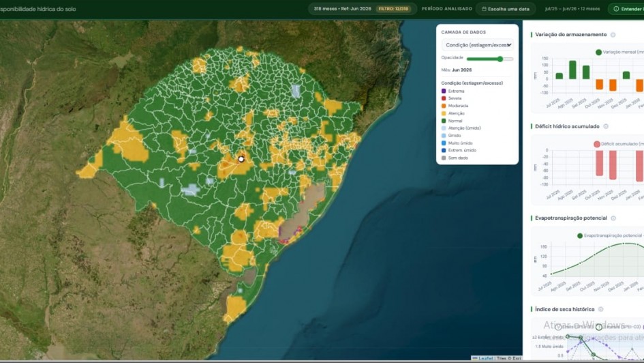Click the Atenção (úmido) pale blue swatch

click(x=444, y=128)
